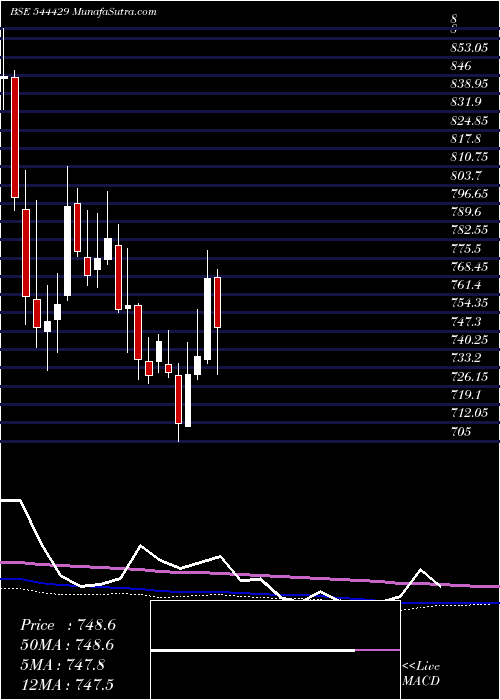
Task: Select the 705 price level
Action: 461,431
